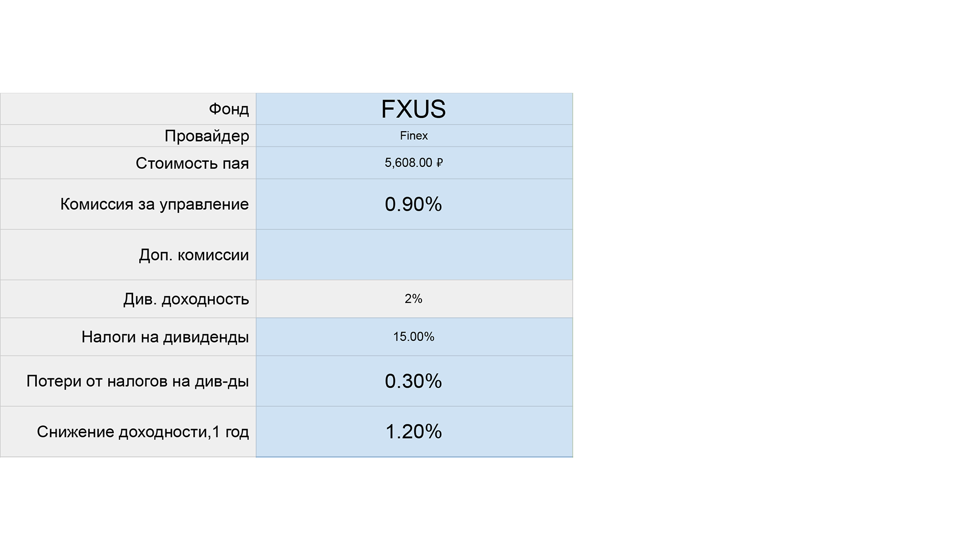The width and height of the screenshot is (980, 551).
Task: Click the 1.20% yield reduction value
Action: click(413, 432)
